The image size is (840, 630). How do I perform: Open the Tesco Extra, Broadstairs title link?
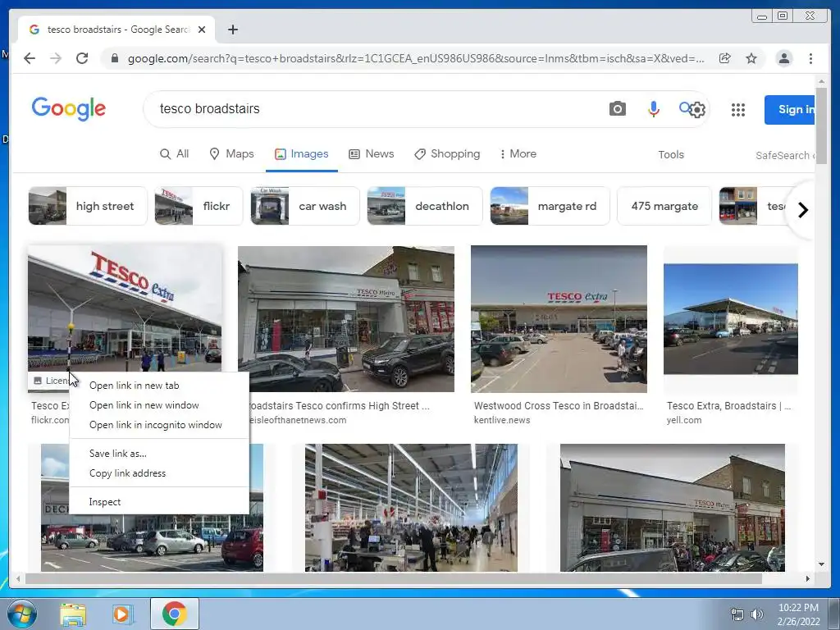click(x=729, y=406)
